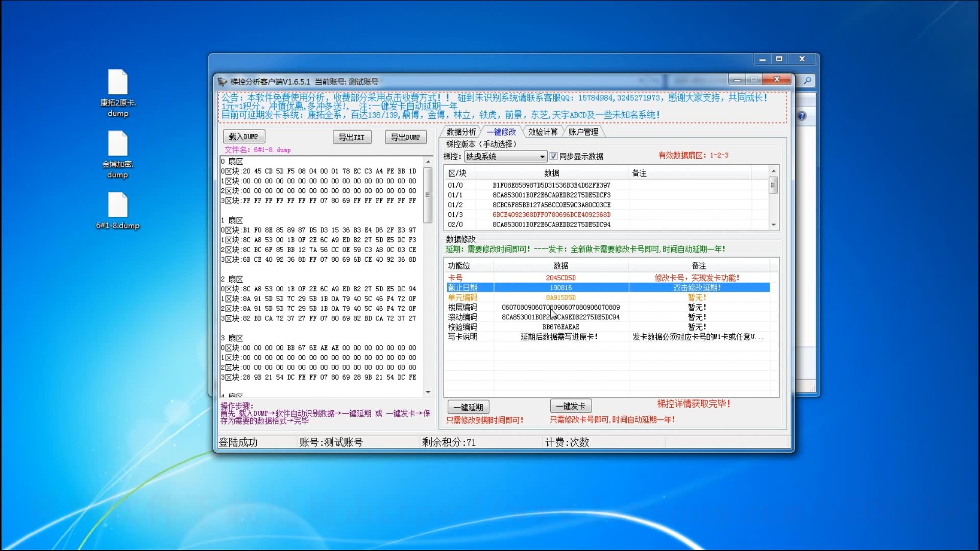Open 金博加密.dump desktop file icon
Viewport: 980px width, 551px height.
[117, 144]
